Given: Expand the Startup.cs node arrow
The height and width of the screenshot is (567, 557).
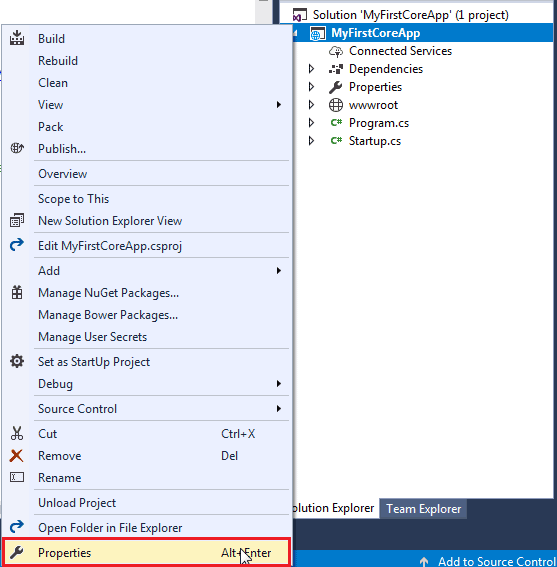Looking at the screenshot, I should pos(311,141).
